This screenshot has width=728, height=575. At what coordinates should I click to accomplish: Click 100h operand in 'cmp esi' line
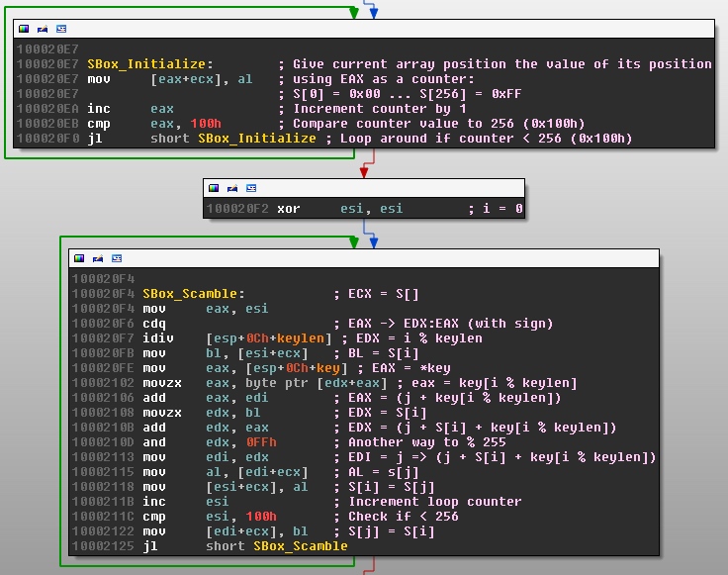click(261, 517)
